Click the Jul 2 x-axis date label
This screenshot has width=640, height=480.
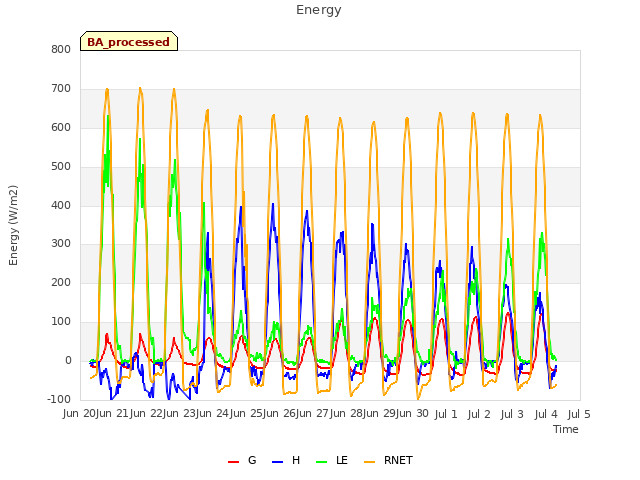click(x=479, y=414)
